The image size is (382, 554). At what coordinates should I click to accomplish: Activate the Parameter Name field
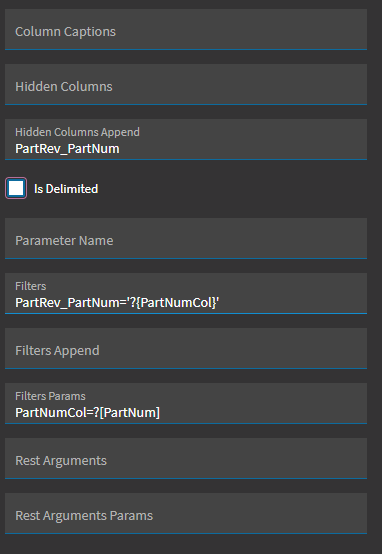tap(186, 238)
